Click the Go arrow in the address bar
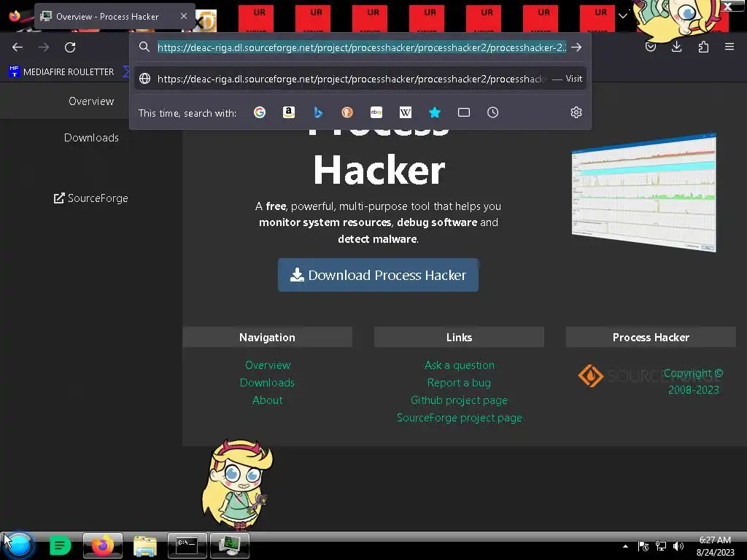Screen dimensions: 747x560 click(576, 47)
